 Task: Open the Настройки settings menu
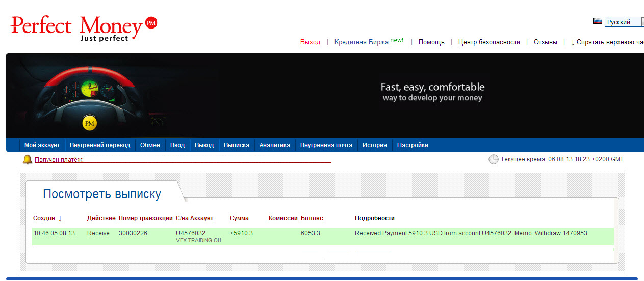[x=413, y=145]
